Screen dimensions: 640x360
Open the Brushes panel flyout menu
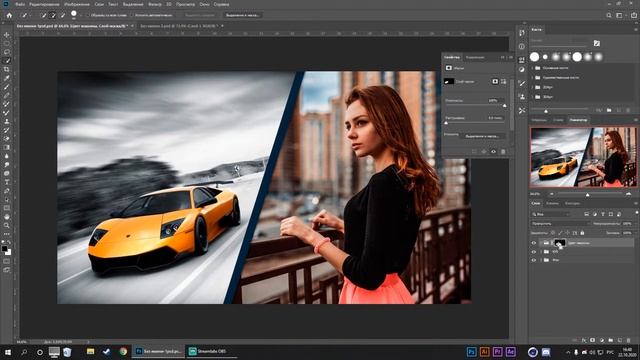(x=636, y=29)
